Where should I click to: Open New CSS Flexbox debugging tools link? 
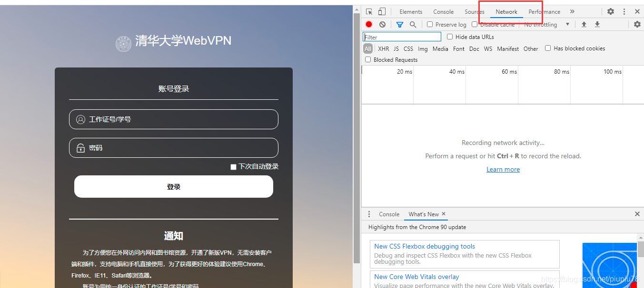425,246
